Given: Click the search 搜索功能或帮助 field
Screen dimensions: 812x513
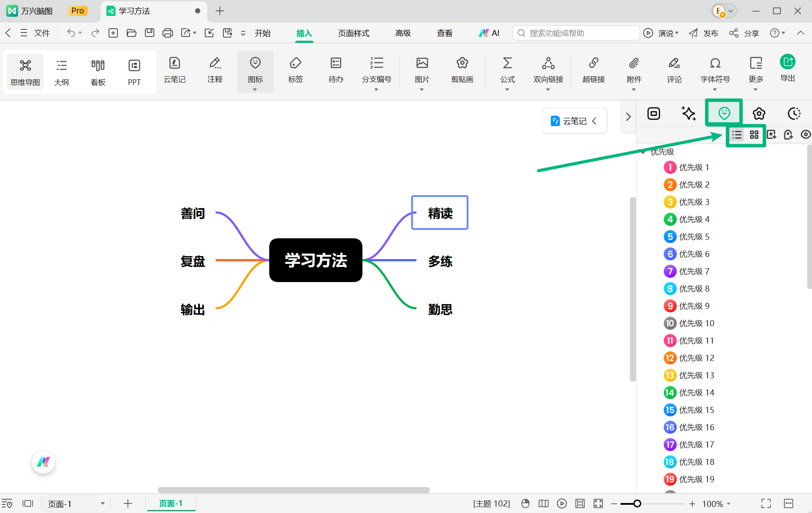Looking at the screenshot, I should coord(576,33).
